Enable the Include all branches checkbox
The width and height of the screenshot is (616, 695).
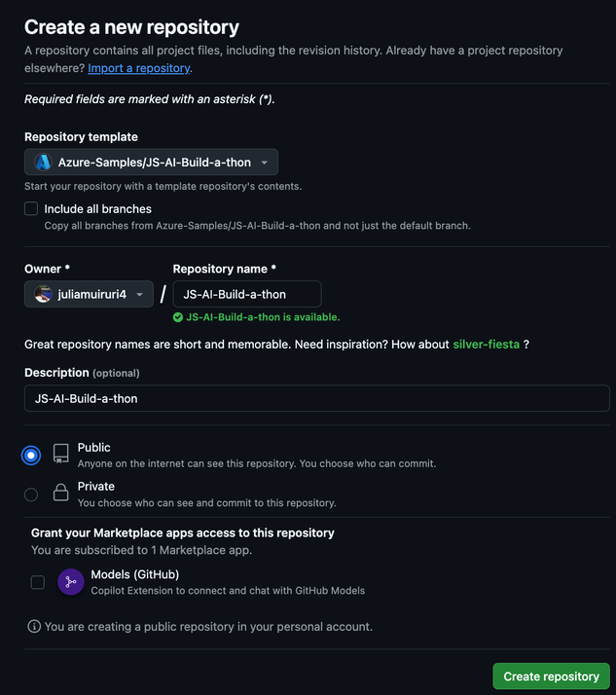31,208
